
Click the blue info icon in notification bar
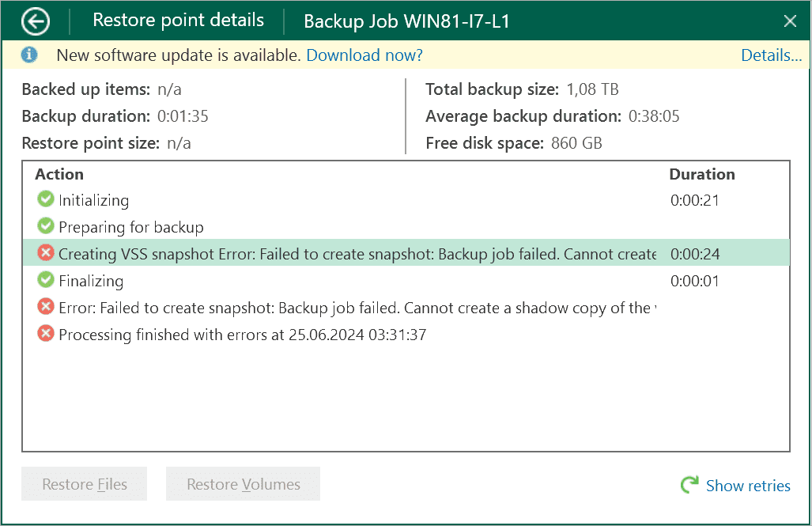coord(29,55)
